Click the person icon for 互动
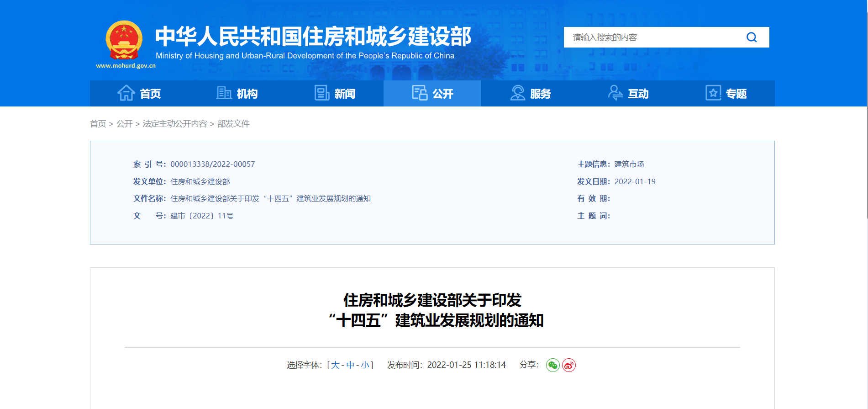The height and width of the screenshot is (409, 868). pos(615,93)
